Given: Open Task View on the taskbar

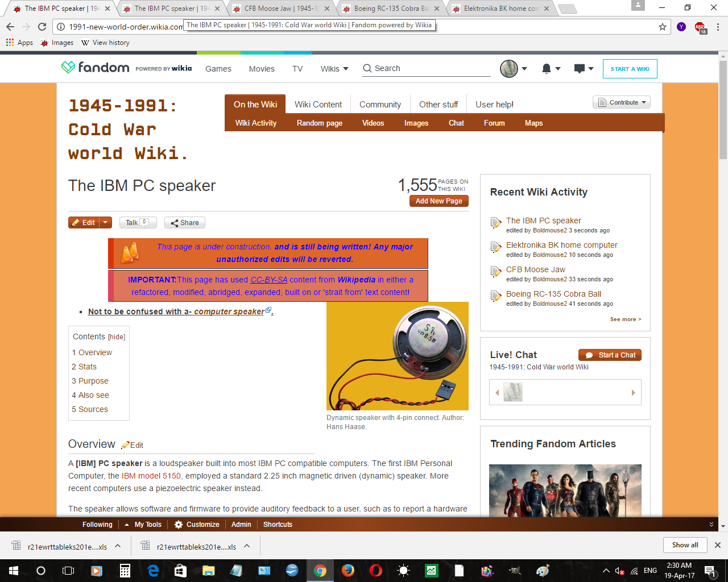Looking at the screenshot, I should [x=68, y=571].
